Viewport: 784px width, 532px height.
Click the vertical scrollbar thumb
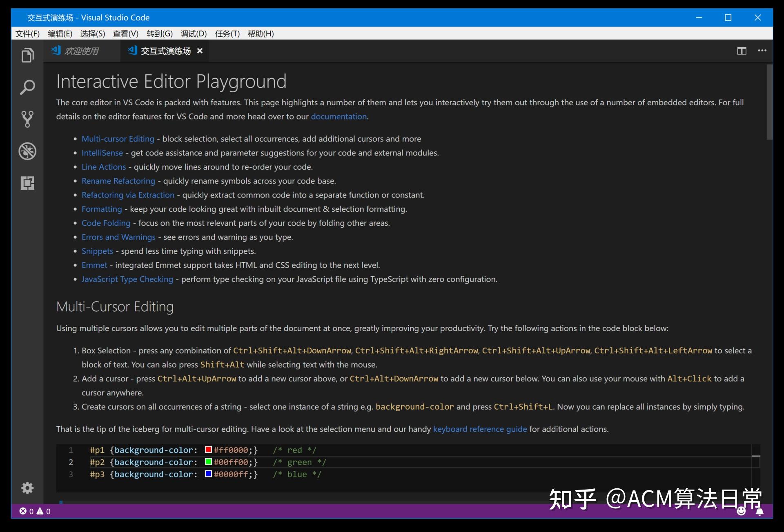(x=769, y=102)
